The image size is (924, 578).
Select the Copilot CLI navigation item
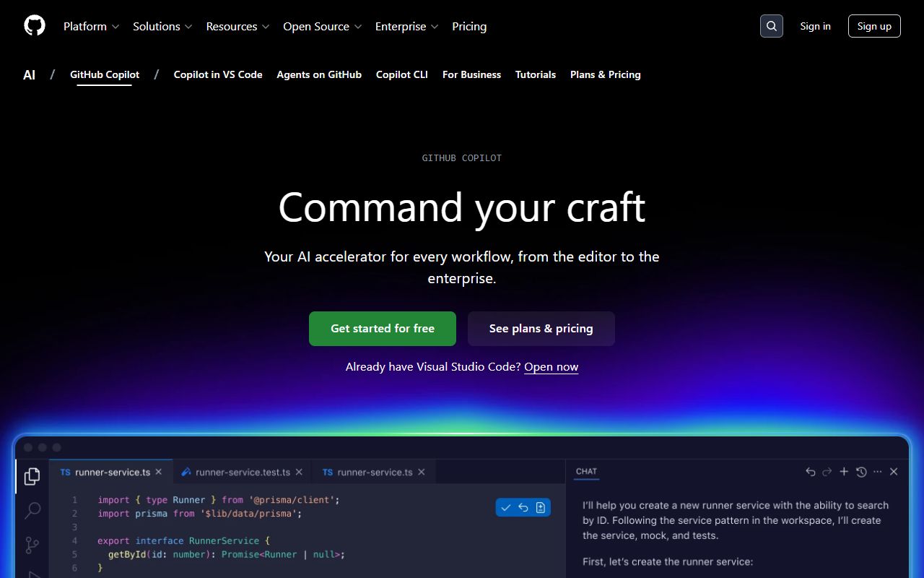coord(401,74)
